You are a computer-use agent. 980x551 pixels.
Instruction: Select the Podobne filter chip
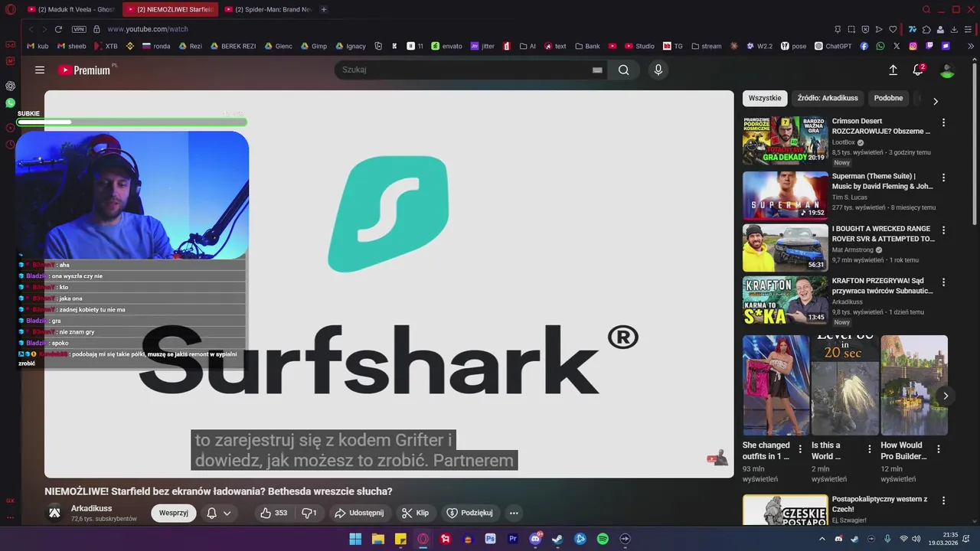click(x=888, y=98)
